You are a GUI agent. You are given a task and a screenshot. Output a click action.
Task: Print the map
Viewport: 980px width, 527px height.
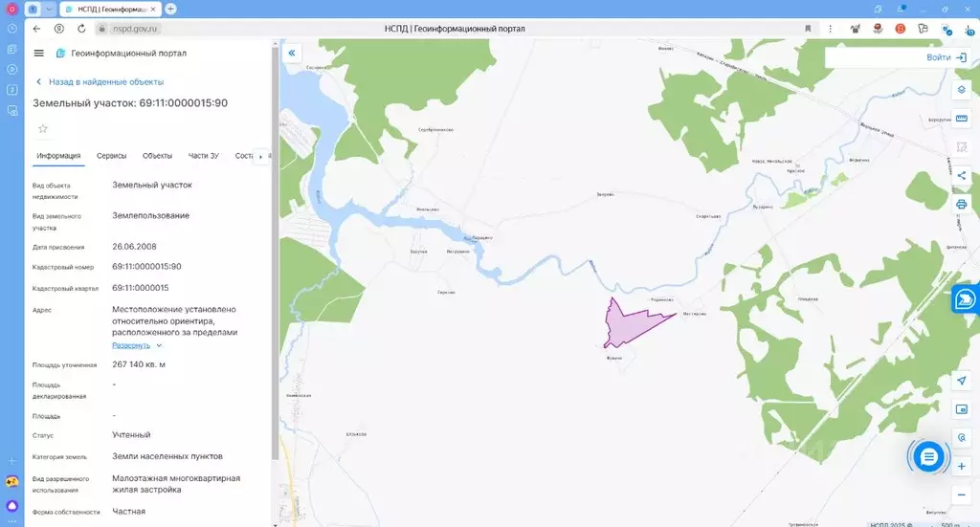click(962, 204)
